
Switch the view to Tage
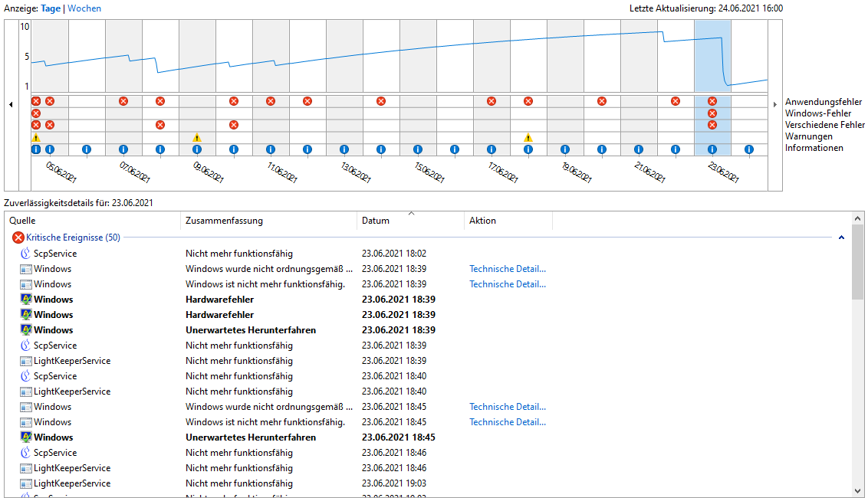coord(51,8)
